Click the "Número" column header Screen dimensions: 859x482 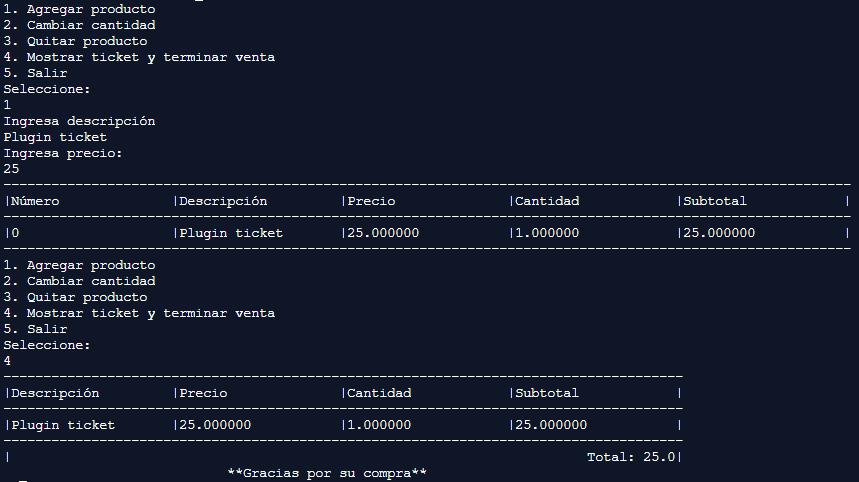point(35,201)
